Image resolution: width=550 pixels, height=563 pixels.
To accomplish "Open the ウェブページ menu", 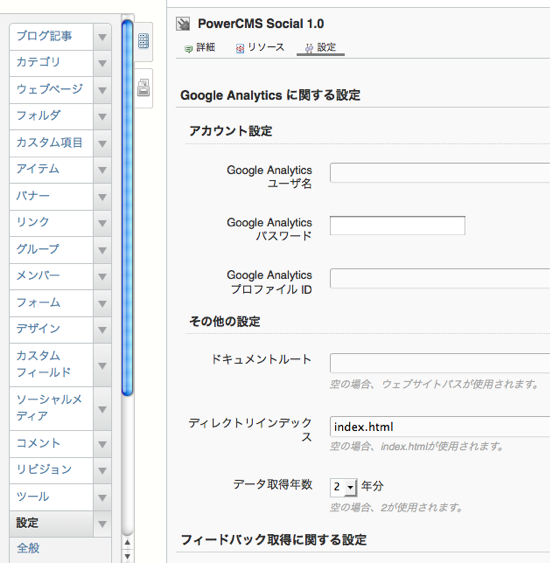I will [52, 90].
